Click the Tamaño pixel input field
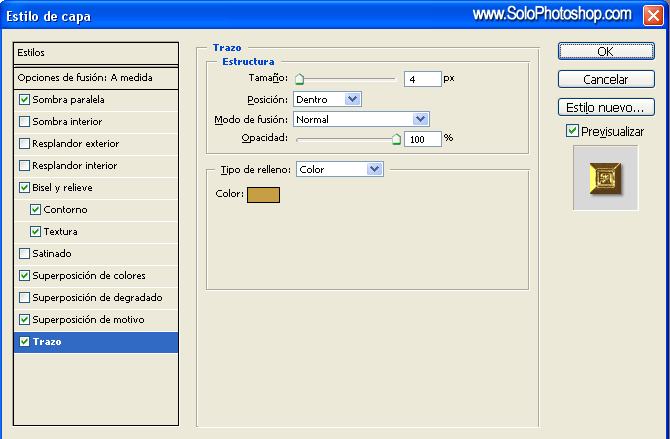 coord(422,78)
